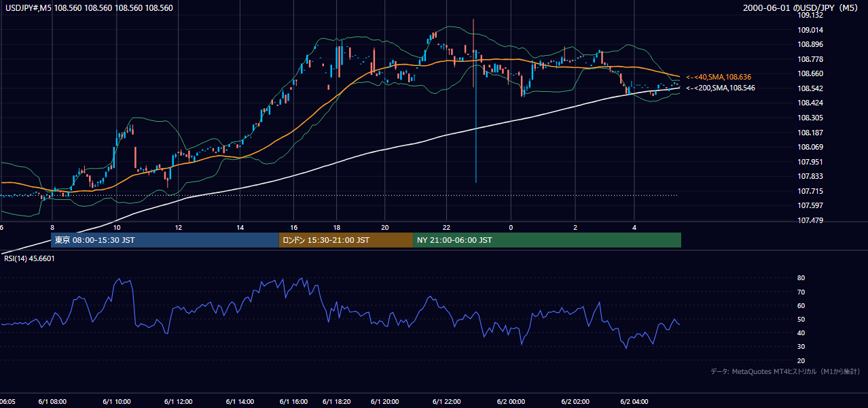
Task: Select the NY 21:00-06:00 JST session bar
Action: pyautogui.click(x=547, y=240)
